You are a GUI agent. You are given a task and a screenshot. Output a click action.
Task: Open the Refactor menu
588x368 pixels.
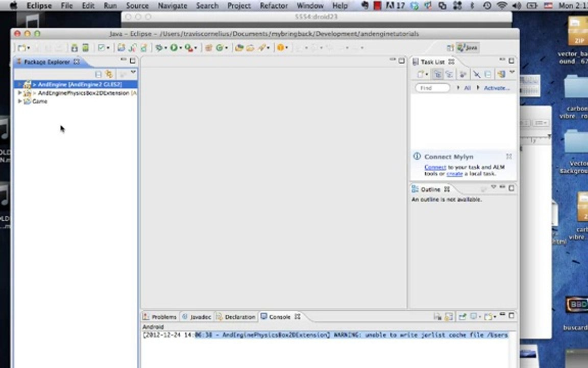pyautogui.click(x=274, y=6)
